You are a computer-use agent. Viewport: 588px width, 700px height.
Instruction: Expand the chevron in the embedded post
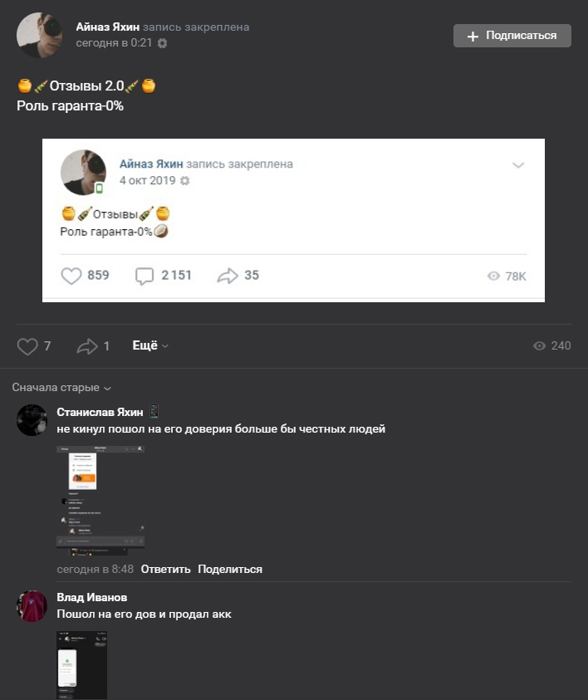(518, 165)
